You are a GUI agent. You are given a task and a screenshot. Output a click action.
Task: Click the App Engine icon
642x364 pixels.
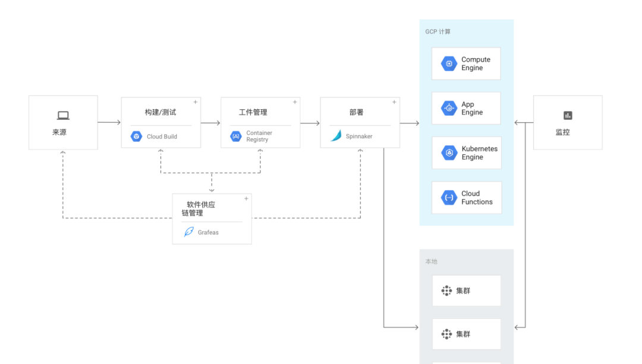coord(449,109)
